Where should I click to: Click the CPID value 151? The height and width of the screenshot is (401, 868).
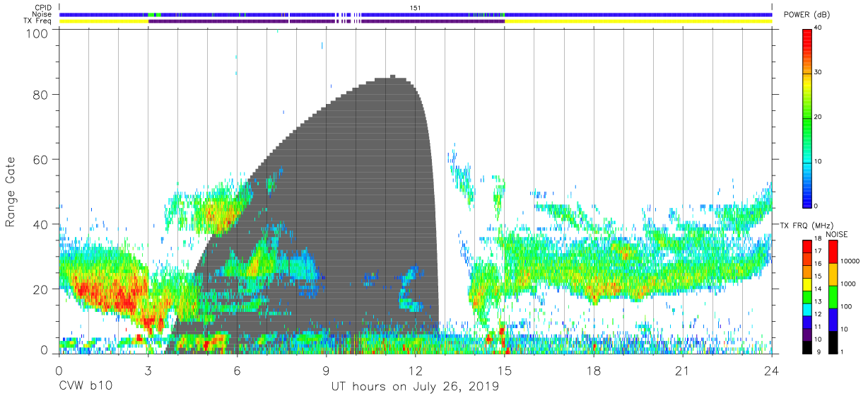[415, 8]
